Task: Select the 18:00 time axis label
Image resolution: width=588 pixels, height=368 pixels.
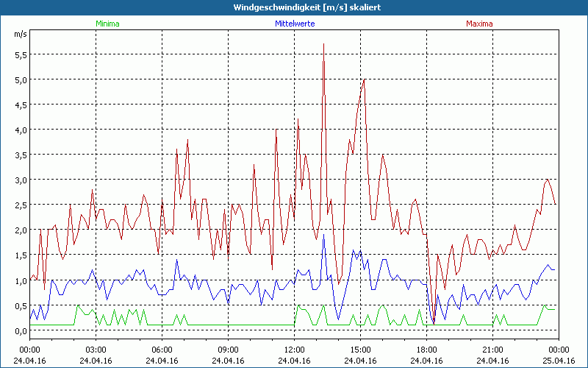Action: [x=426, y=350]
